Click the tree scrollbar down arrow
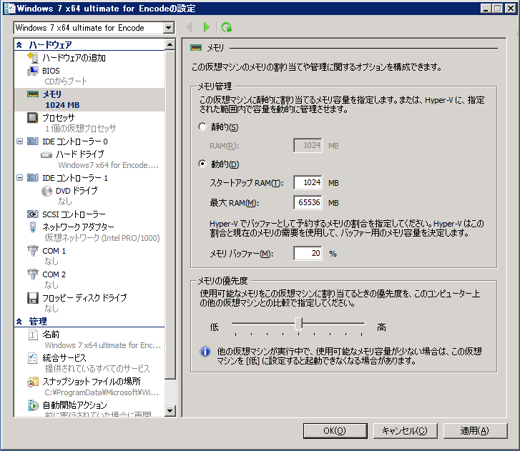Screen dimensions: 520x451 [x=170, y=411]
